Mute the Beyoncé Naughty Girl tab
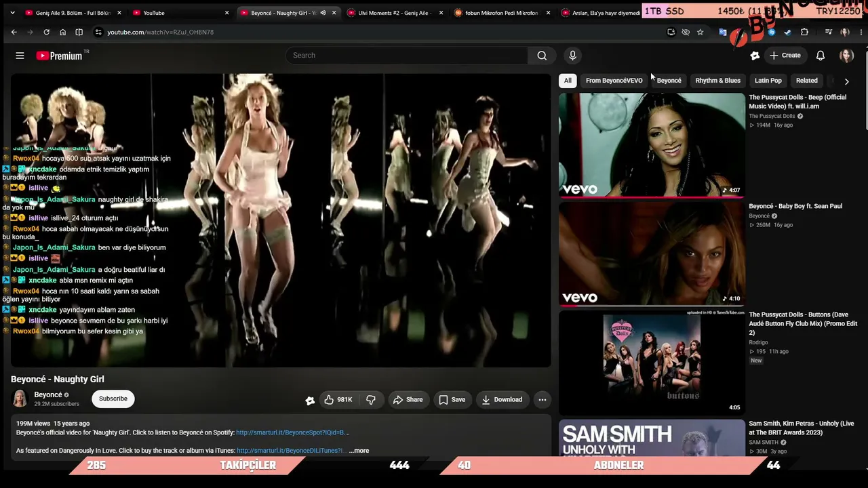 323,13
